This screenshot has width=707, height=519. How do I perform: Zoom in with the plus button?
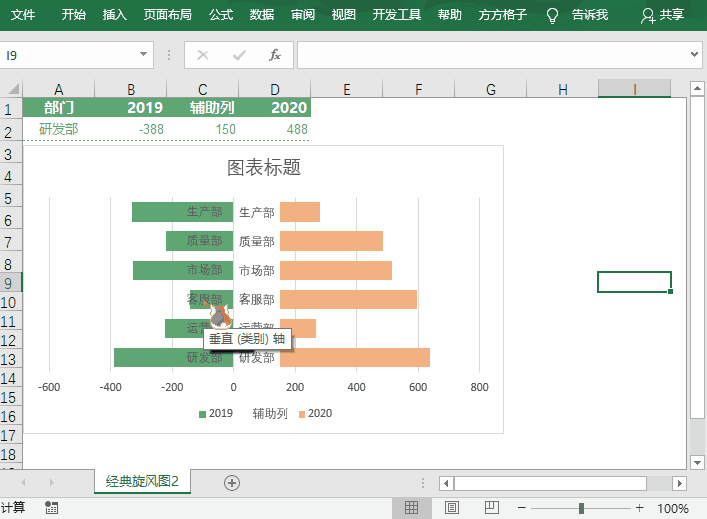tap(639, 508)
